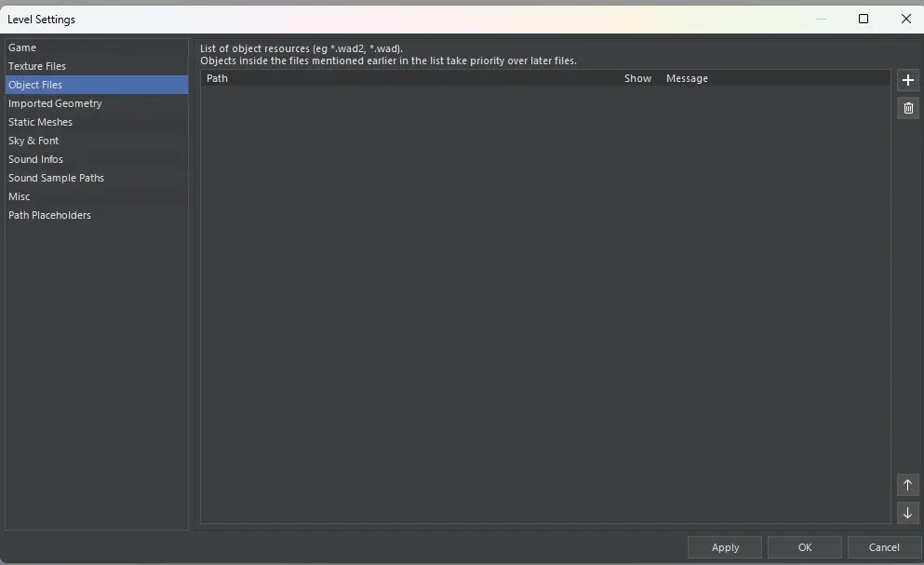This screenshot has height=565, width=924.
Task: Click the Apply button
Action: (x=725, y=547)
